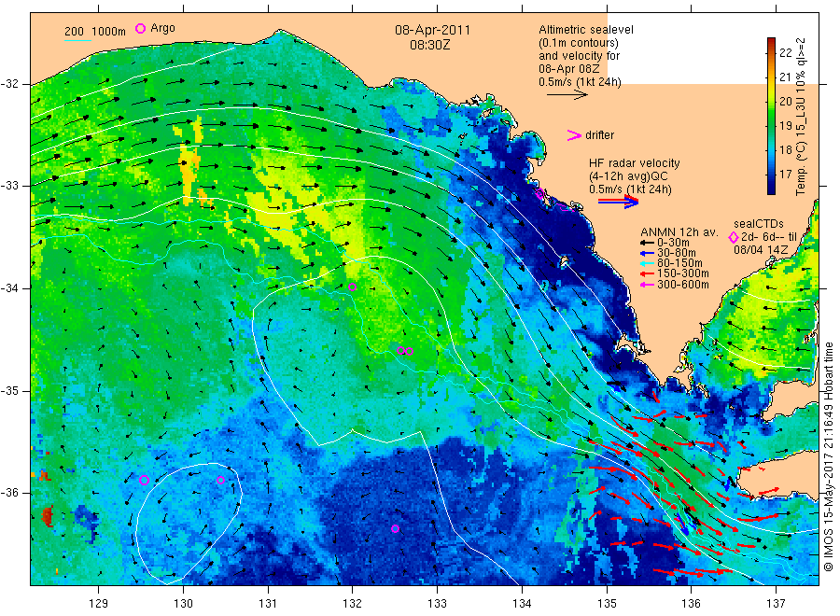Click the dark blue bottom of the temperature color bar
The height and width of the screenshot is (616, 840).
coord(772,188)
